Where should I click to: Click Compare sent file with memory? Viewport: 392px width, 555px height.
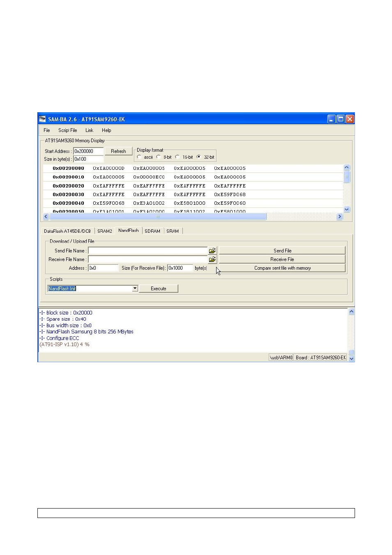pyautogui.click(x=282, y=268)
